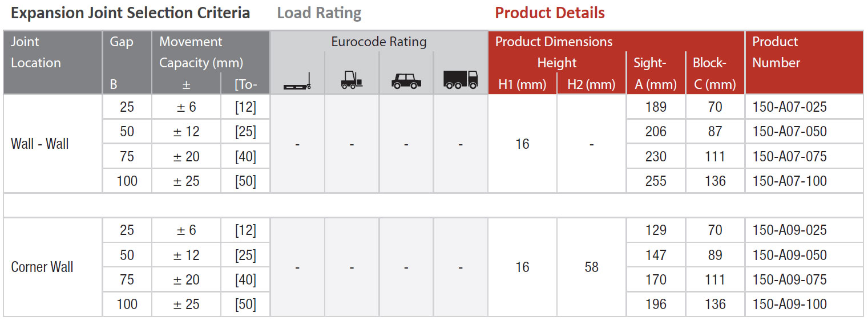Click the pallet jack load rating icon
Viewport: 868px width, 321px height.
tap(297, 82)
